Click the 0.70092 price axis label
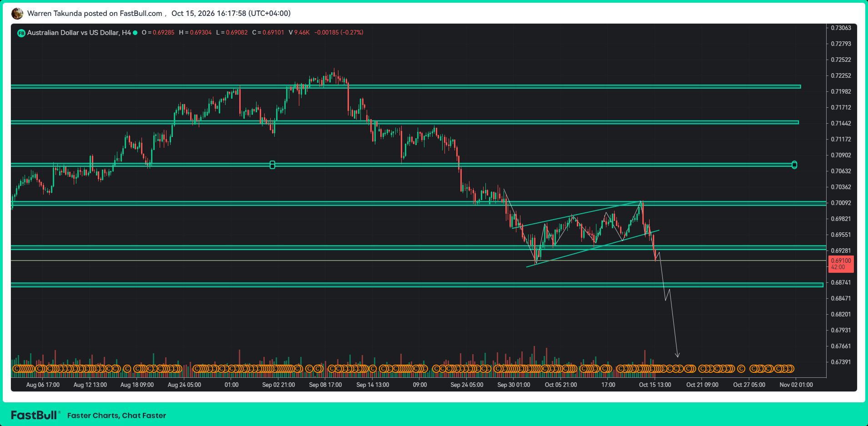This screenshot has width=868, height=426. [x=841, y=203]
